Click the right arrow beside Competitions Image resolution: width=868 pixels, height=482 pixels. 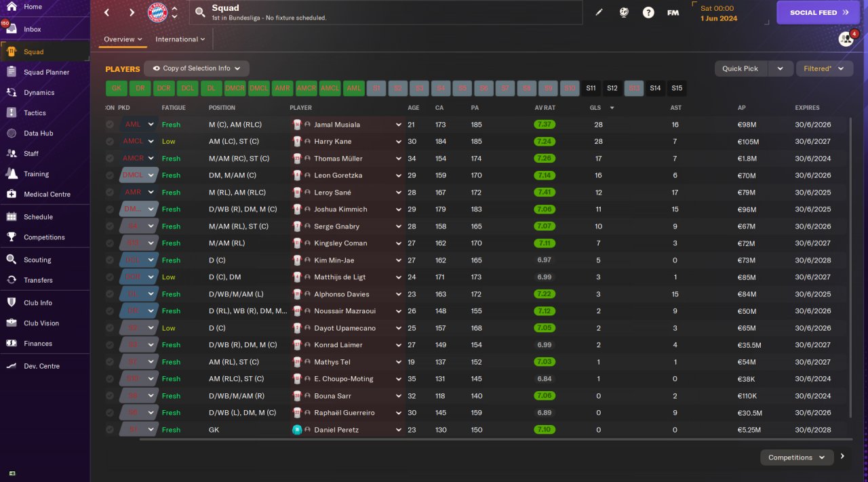point(842,457)
